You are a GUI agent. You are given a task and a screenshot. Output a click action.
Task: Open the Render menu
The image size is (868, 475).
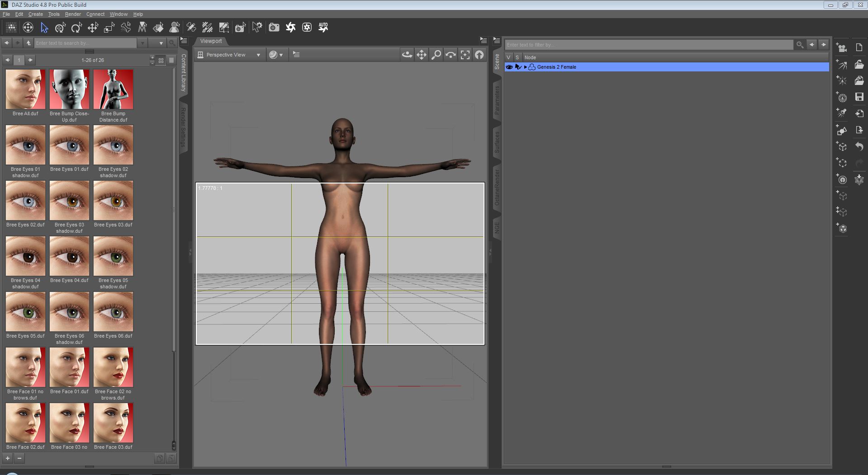tap(73, 14)
